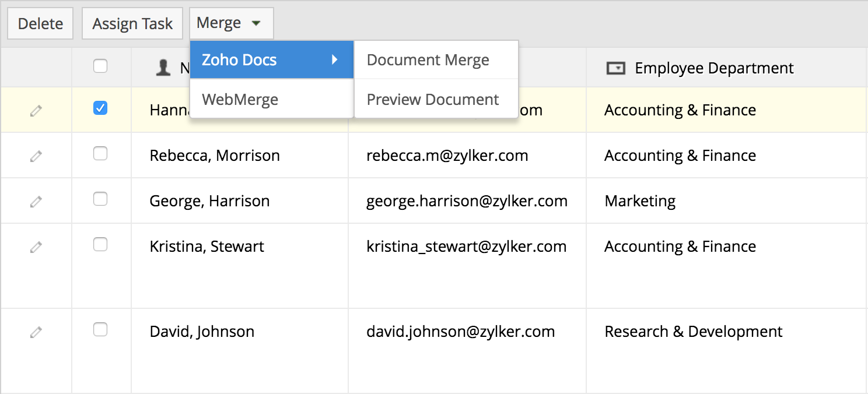Highlight the Zoho Docs menu entry
This screenshot has width=868, height=394.
pyautogui.click(x=239, y=59)
